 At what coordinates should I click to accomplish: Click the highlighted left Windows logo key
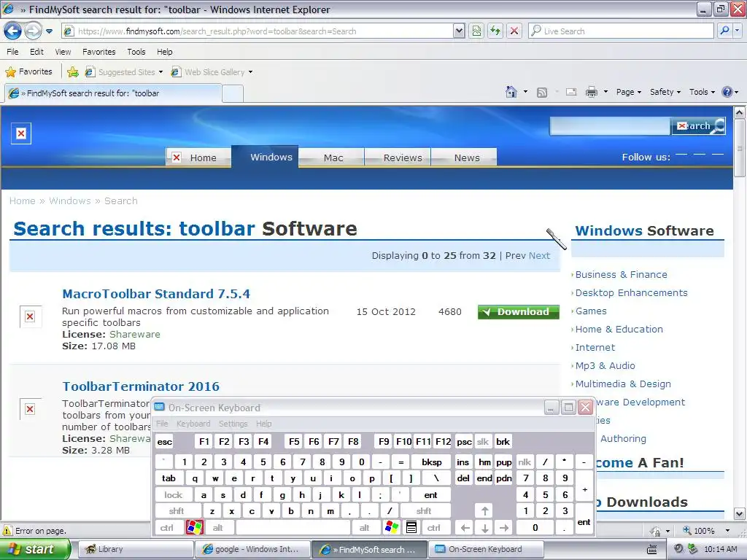click(x=194, y=528)
